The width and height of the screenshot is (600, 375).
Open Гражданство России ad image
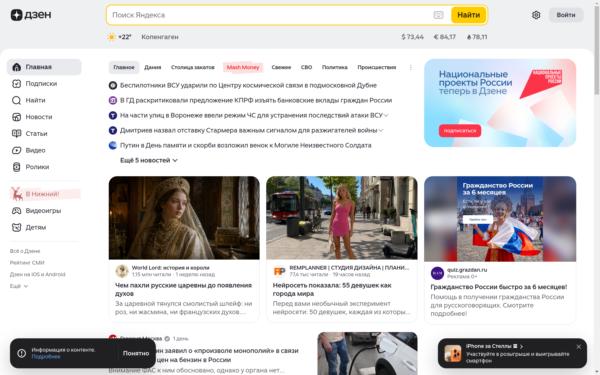pyautogui.click(x=500, y=219)
